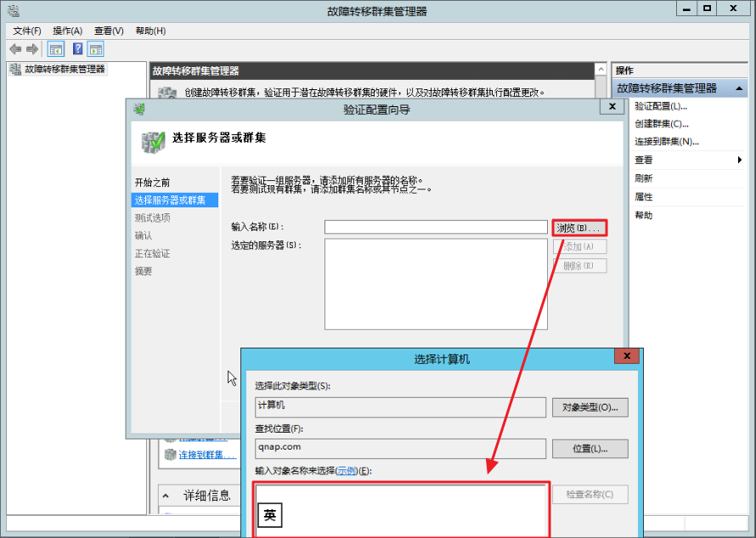
Task: Click 连接到群集... link in center pane
Action: coord(207,455)
